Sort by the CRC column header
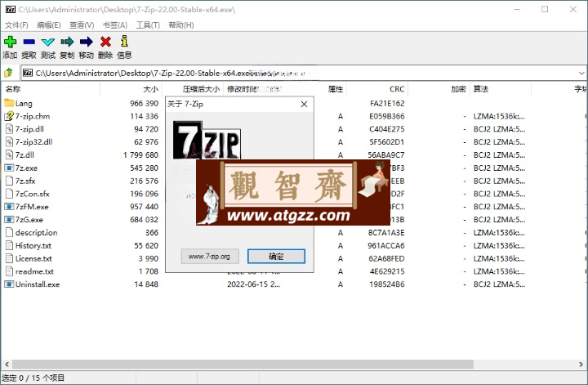Screen dimensions: 588x385 point(377,89)
